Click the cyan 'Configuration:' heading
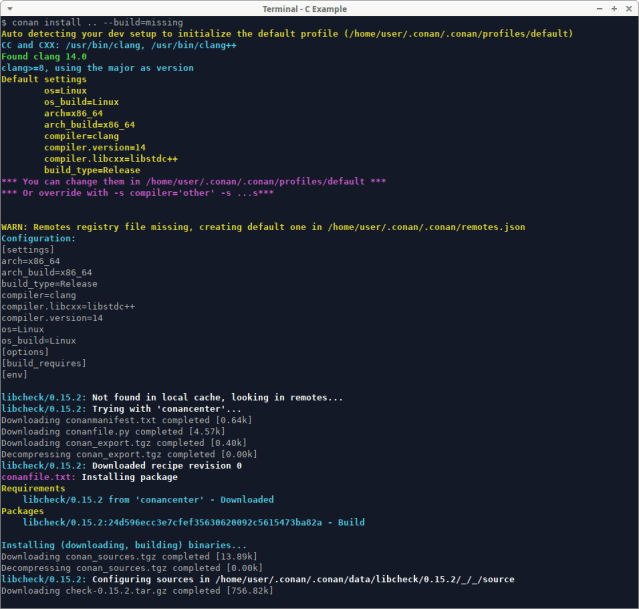The width and height of the screenshot is (639, 609). 38,238
